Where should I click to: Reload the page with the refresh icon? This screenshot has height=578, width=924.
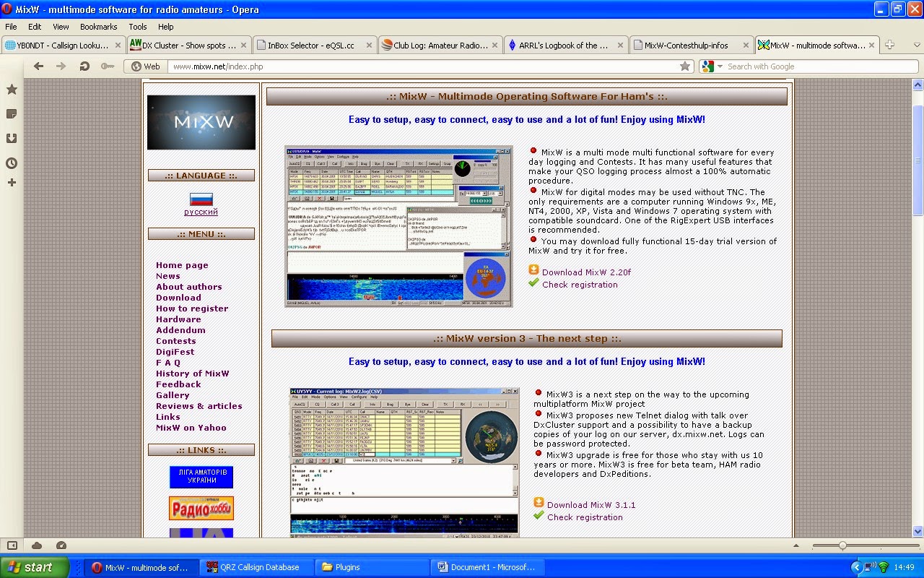[84, 66]
